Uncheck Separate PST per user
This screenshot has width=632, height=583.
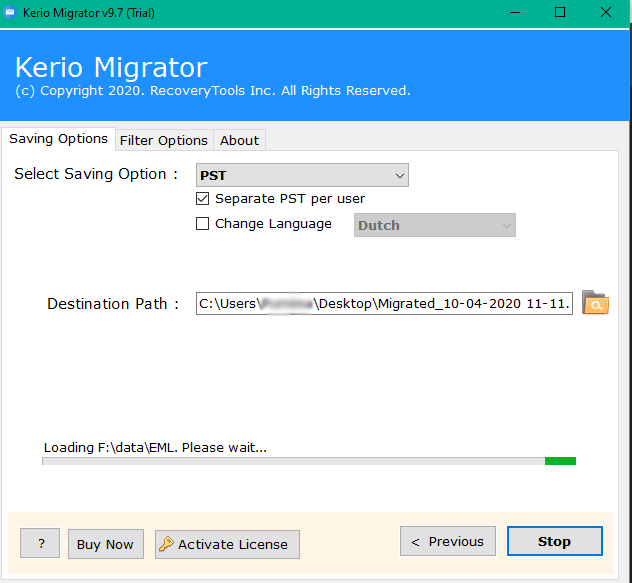pos(203,199)
